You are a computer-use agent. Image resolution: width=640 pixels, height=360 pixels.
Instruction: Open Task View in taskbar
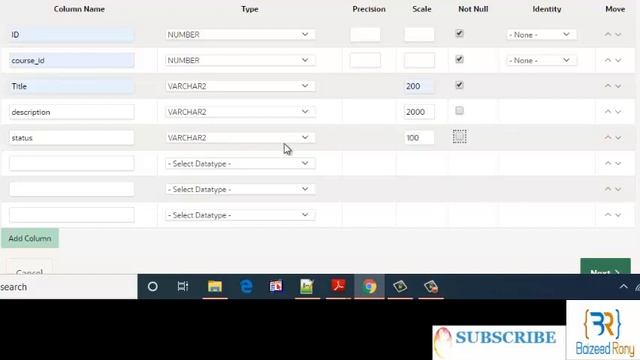point(183,287)
